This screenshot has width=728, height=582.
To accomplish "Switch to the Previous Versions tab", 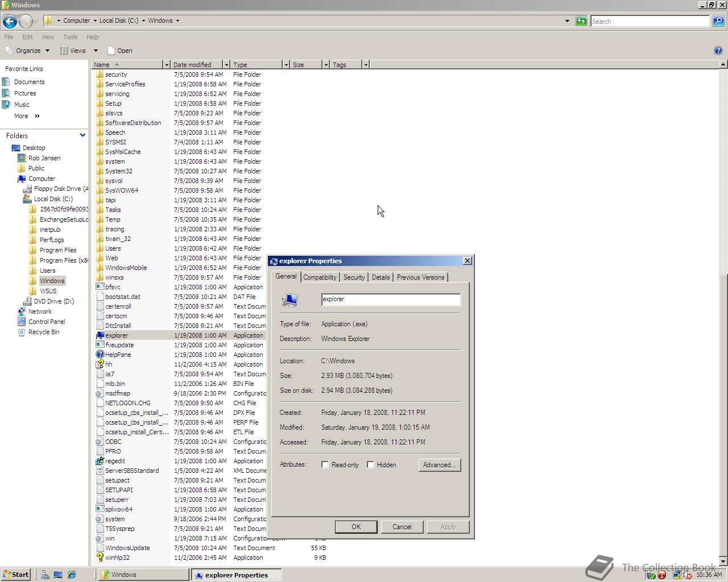I will [x=420, y=277].
